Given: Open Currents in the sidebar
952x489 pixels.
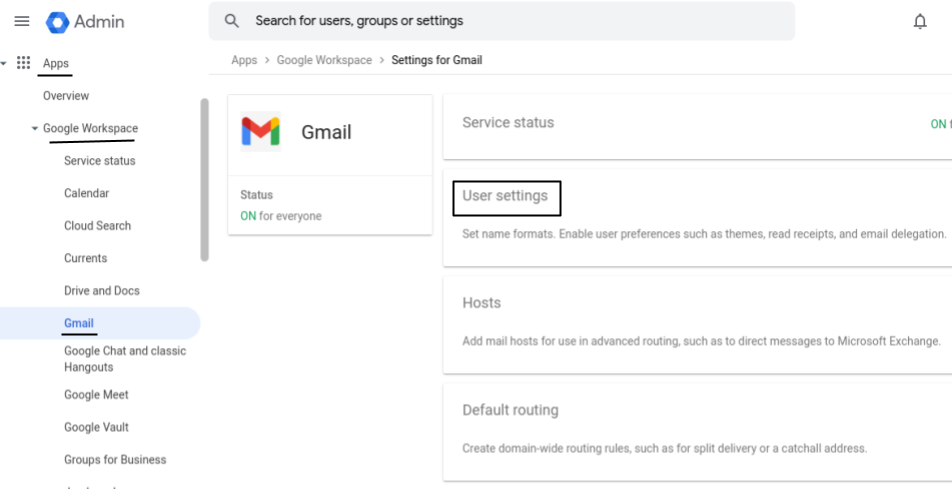Looking at the screenshot, I should [x=85, y=258].
